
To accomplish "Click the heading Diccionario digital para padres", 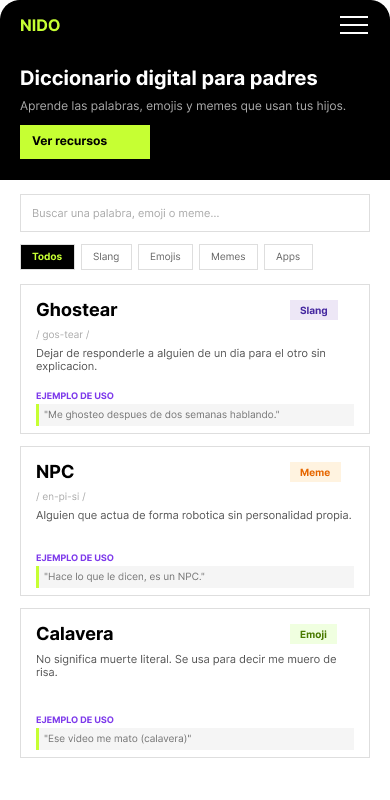I will coord(169,79).
